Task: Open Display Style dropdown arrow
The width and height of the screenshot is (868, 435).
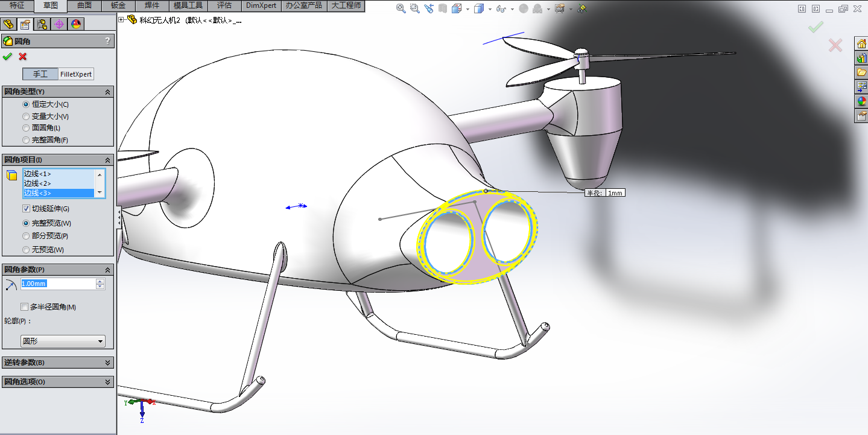Action: coord(489,9)
